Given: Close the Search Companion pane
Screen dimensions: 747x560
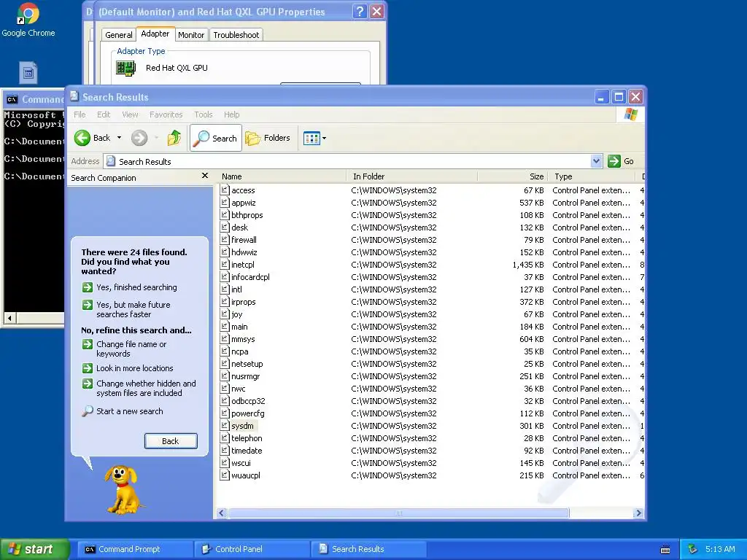Looking at the screenshot, I should (x=205, y=176).
